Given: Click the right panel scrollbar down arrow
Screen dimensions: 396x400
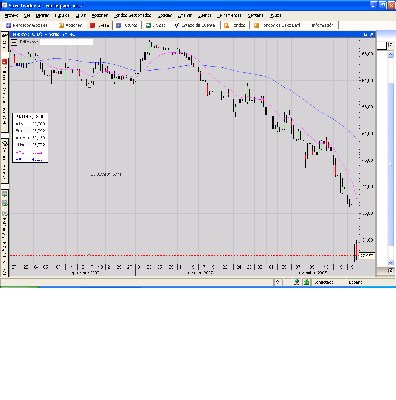Looking at the screenshot, I should (x=391, y=263).
